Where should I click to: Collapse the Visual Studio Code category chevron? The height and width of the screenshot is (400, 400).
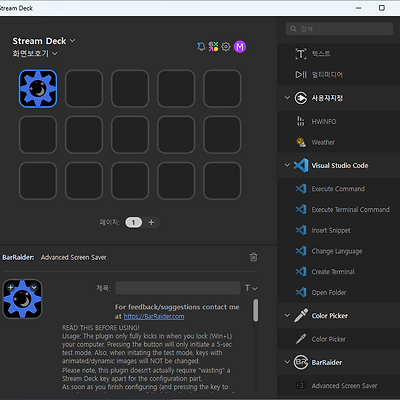click(287, 165)
